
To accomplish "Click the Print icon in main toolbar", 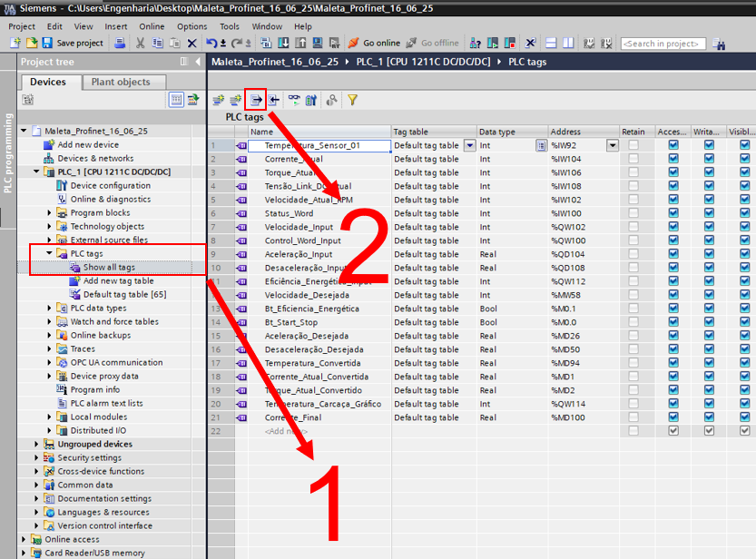I will tap(122, 43).
